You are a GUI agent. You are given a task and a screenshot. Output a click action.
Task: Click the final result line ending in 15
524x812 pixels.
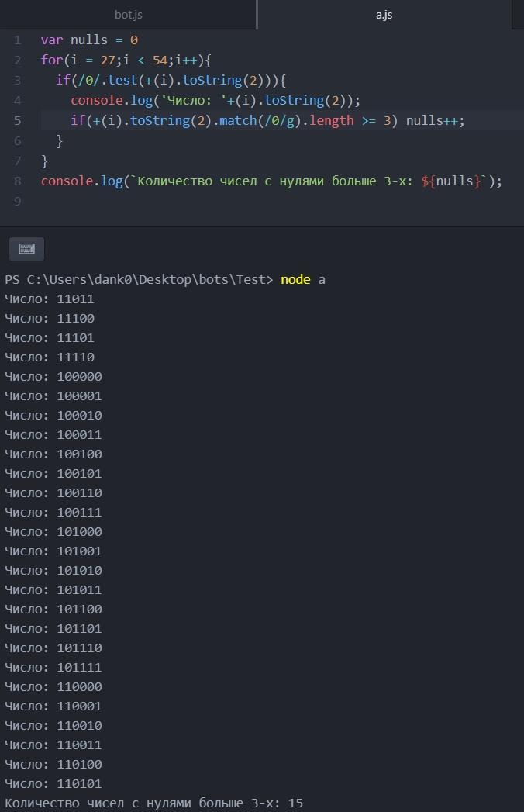153,803
